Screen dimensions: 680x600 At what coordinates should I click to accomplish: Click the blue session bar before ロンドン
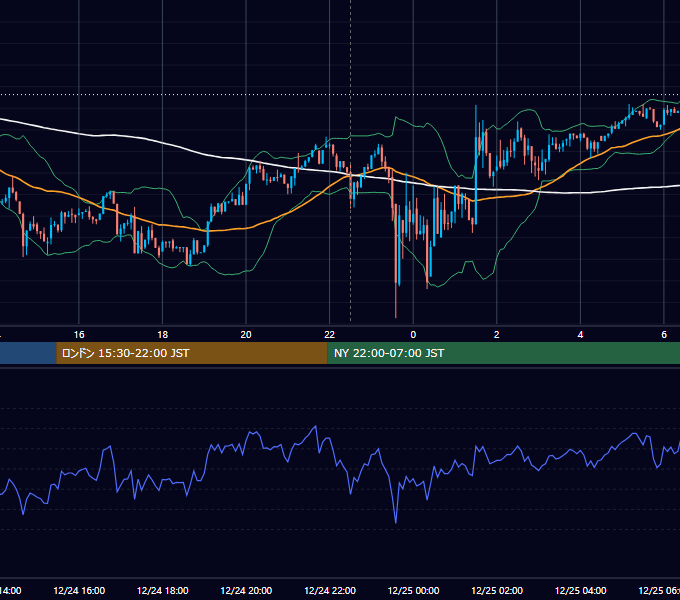click(28, 353)
